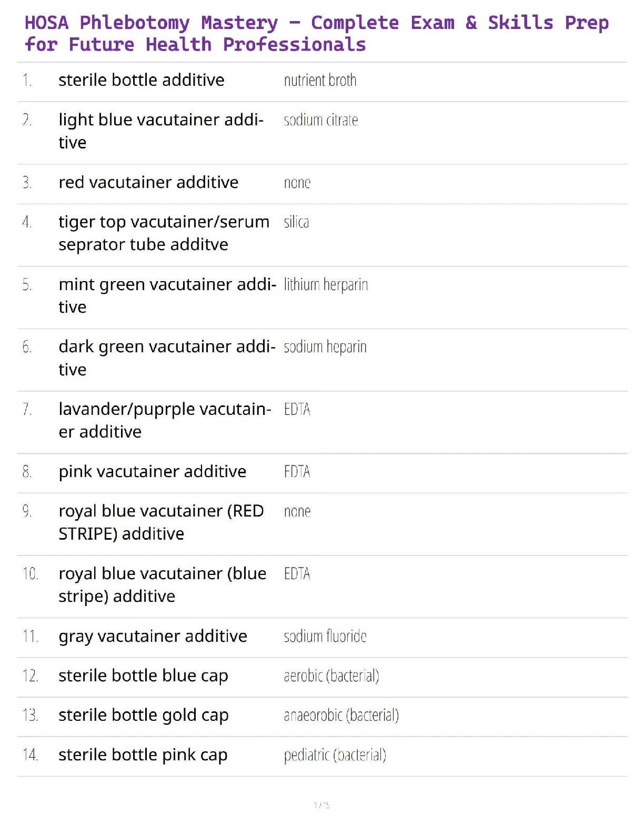Click the page number indicator at bottom
Viewport: 644px width, 834px height.
(x=321, y=805)
